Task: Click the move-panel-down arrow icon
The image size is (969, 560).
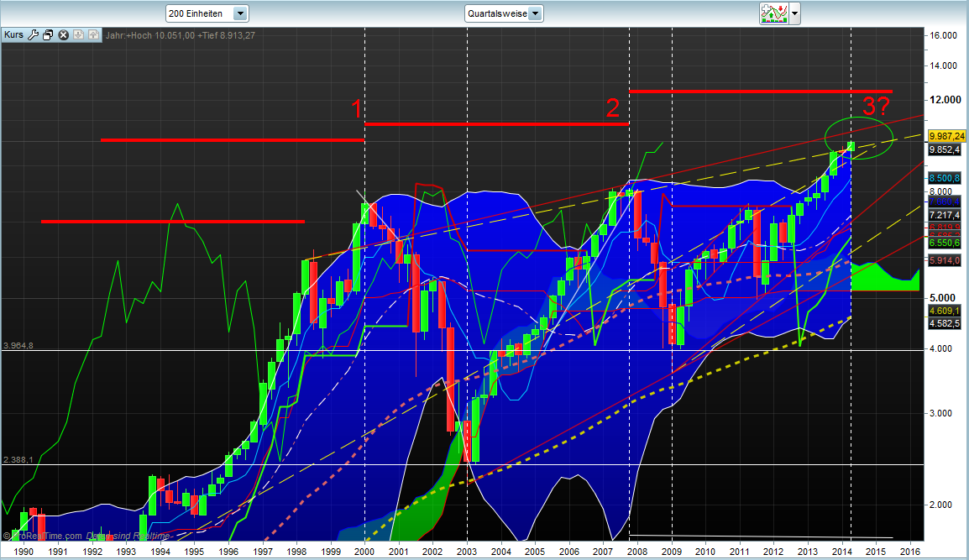Action: click(x=77, y=34)
